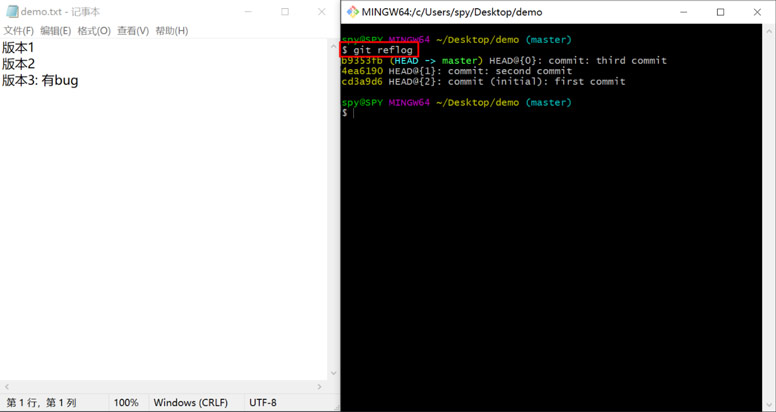The height and width of the screenshot is (412, 776).
Task: Click the horizontal scrollbar right arrow
Action: coord(320,387)
